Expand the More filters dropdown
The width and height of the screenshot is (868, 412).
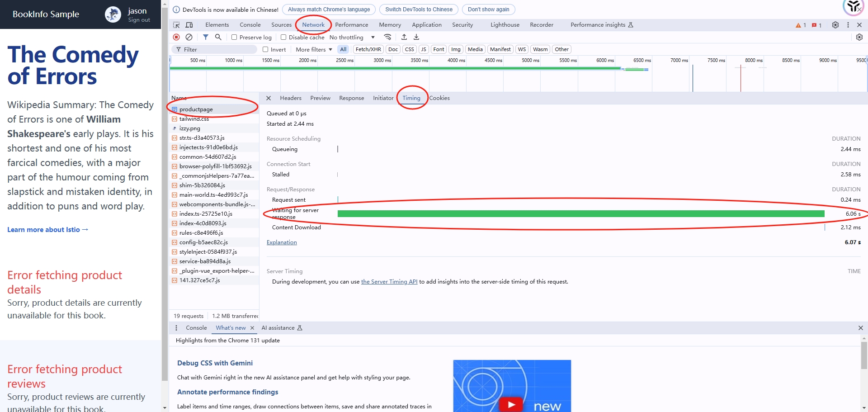[x=314, y=49]
